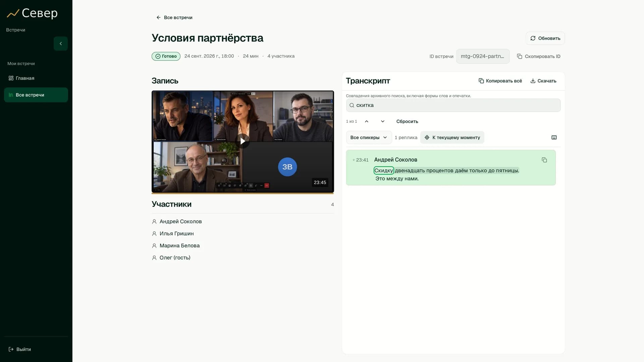Download transcript via Скачать
The width and height of the screenshot is (644, 362).
[x=543, y=81]
